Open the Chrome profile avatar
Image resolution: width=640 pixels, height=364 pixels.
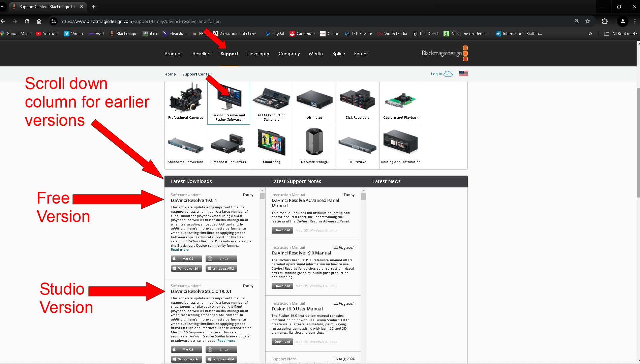click(x=622, y=21)
